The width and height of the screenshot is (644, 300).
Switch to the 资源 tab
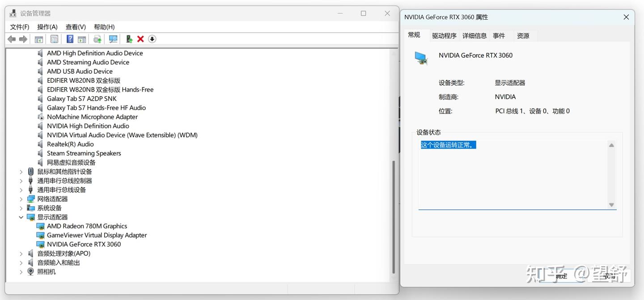(x=523, y=36)
